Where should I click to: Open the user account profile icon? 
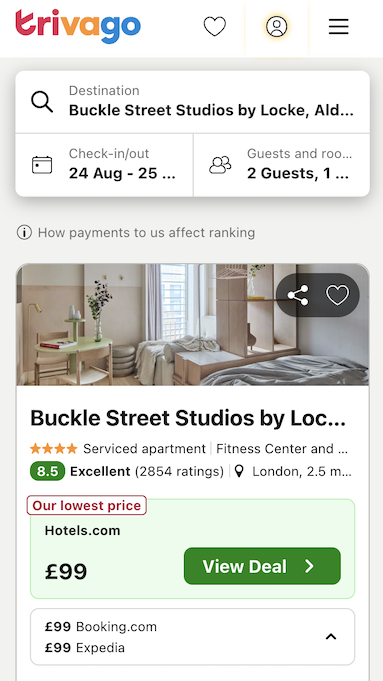click(277, 26)
